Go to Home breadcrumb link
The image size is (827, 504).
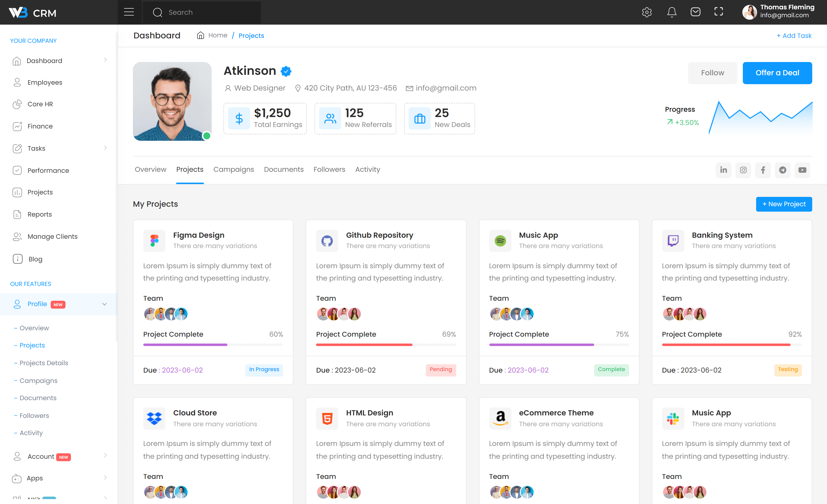218,35
